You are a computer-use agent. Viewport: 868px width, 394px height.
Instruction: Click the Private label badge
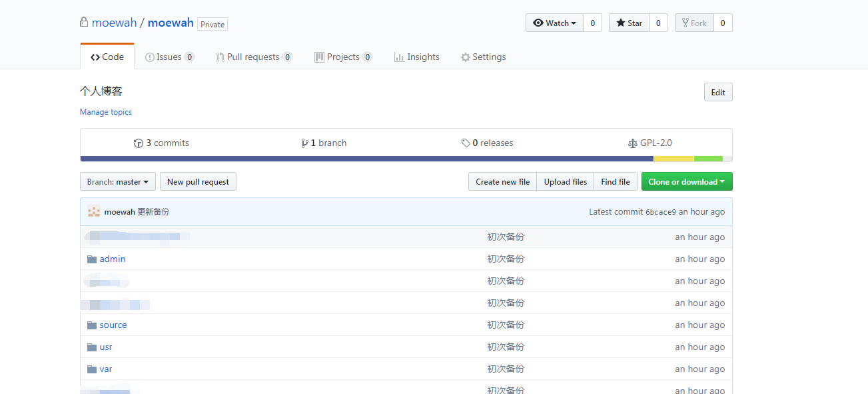pos(213,24)
